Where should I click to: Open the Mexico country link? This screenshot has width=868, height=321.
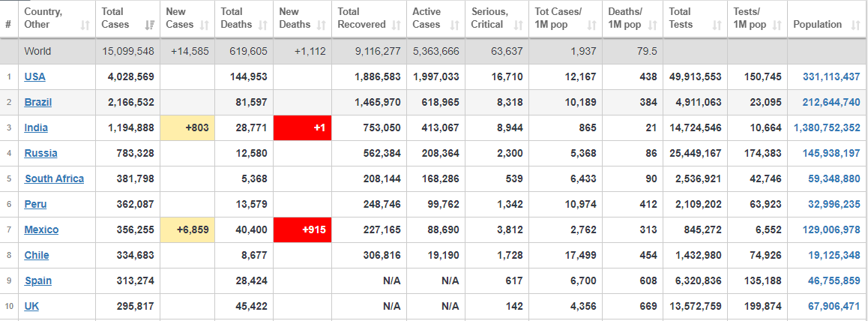[41, 229]
